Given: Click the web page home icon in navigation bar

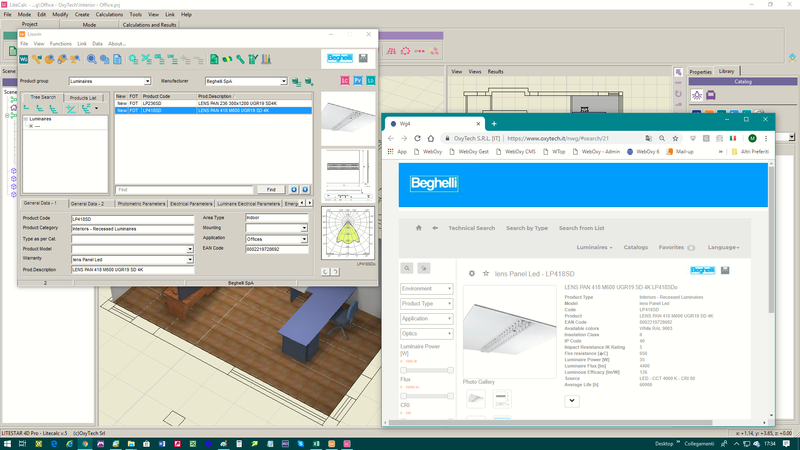Looking at the screenshot, I should coord(418,228).
